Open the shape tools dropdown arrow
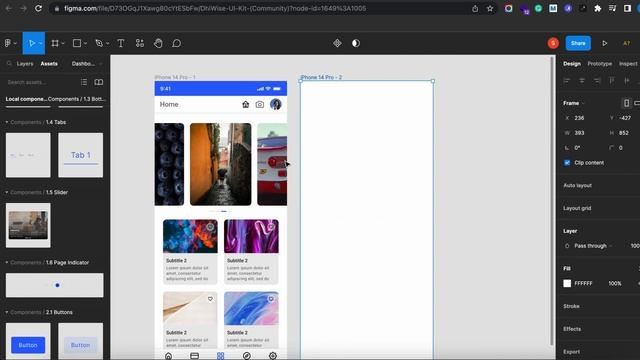The width and height of the screenshot is (640, 360). coord(85,43)
